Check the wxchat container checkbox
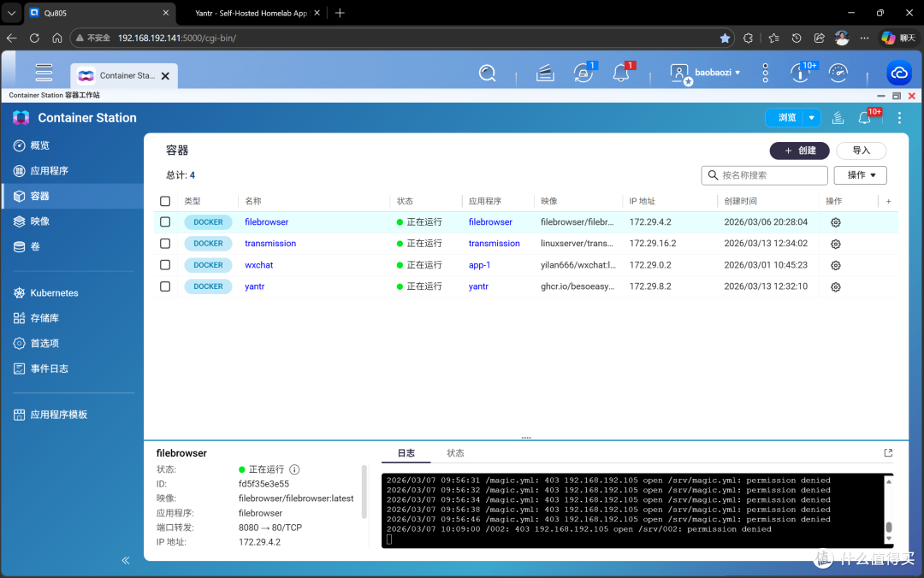Viewport: 924px width, 578px height. pos(165,265)
